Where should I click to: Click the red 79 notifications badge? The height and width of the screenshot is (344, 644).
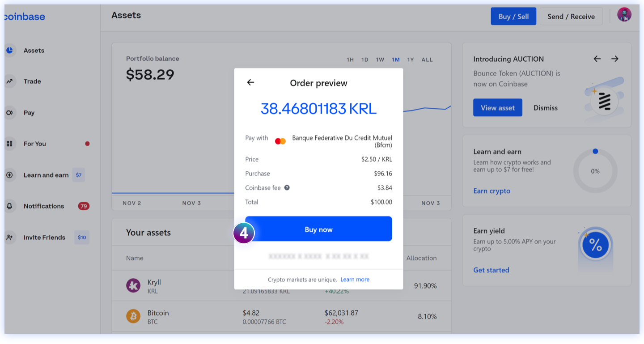pyautogui.click(x=84, y=206)
